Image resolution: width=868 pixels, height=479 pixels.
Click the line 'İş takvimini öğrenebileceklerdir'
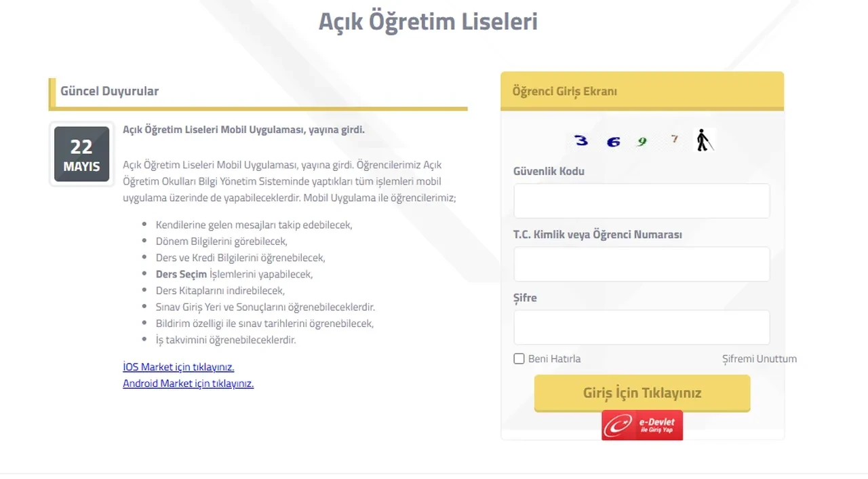[226, 340]
